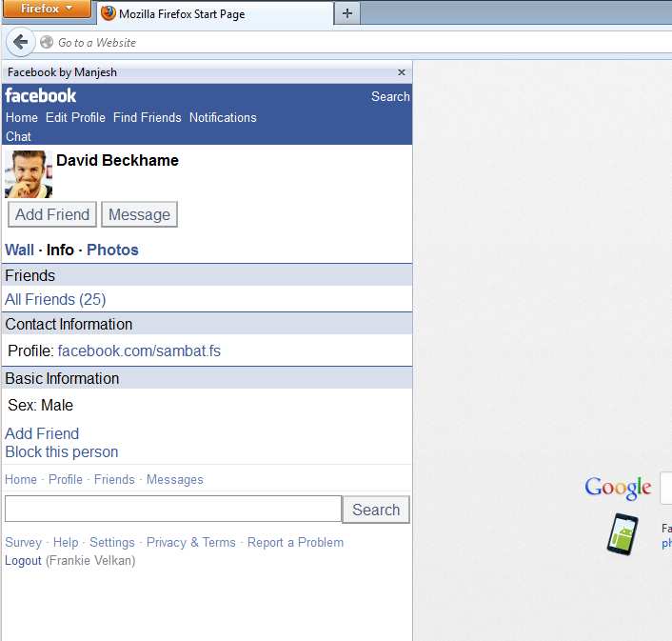Click the Friends section header
The image size is (672, 641).
(207, 275)
